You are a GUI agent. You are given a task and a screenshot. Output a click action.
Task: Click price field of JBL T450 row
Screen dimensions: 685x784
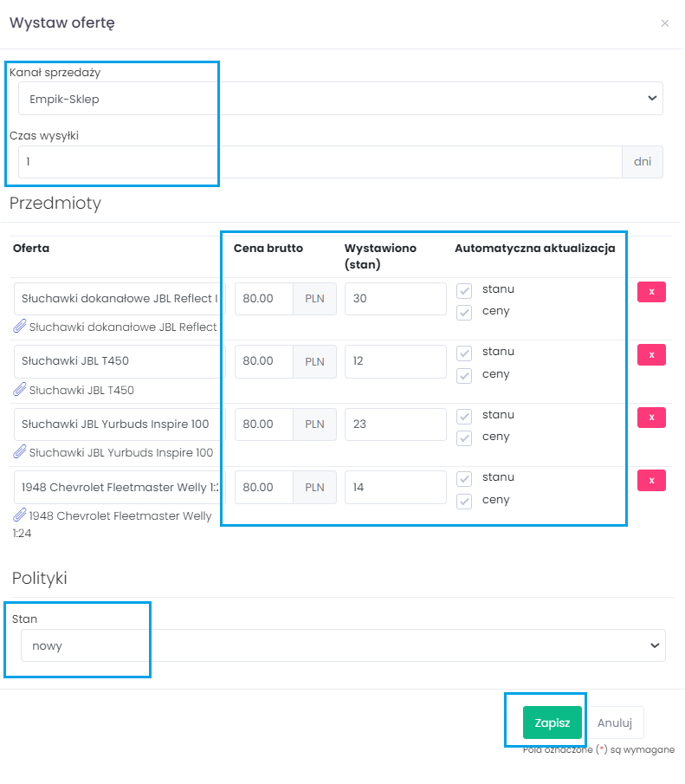[264, 361]
